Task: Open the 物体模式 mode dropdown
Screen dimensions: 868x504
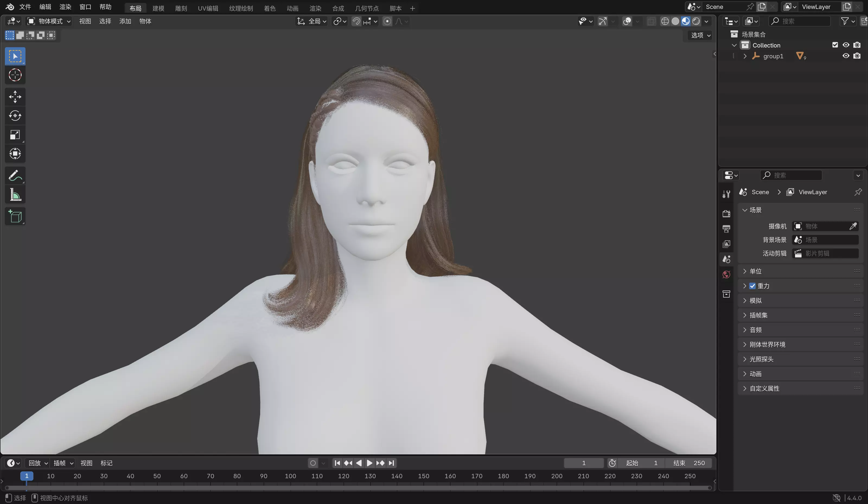Action: 49,21
